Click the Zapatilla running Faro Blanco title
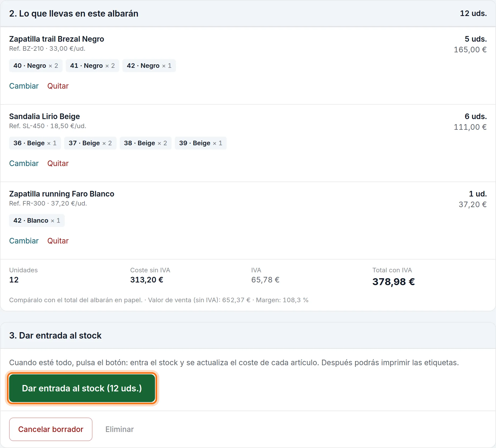The width and height of the screenshot is (496, 448). coord(62,194)
